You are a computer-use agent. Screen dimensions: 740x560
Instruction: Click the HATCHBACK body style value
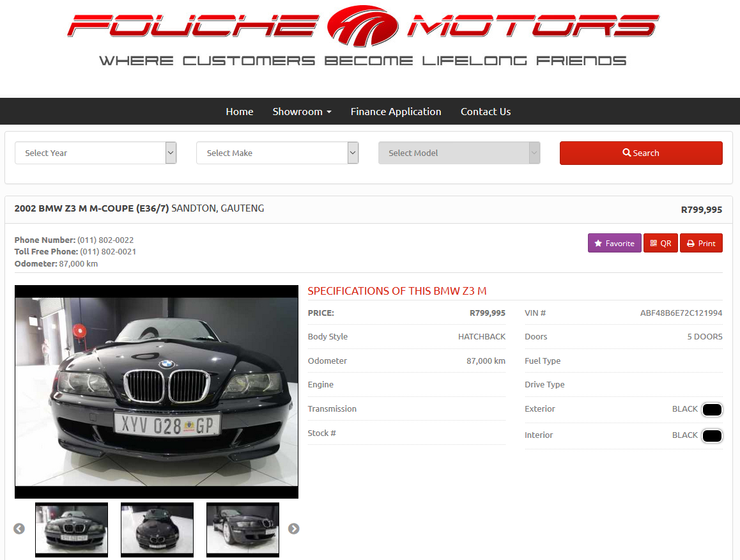coord(482,337)
